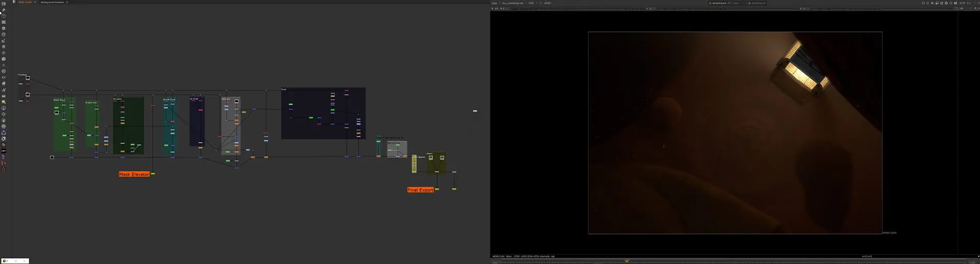
Task: Toggle the viewer gain S button
Action: [x=801, y=9]
